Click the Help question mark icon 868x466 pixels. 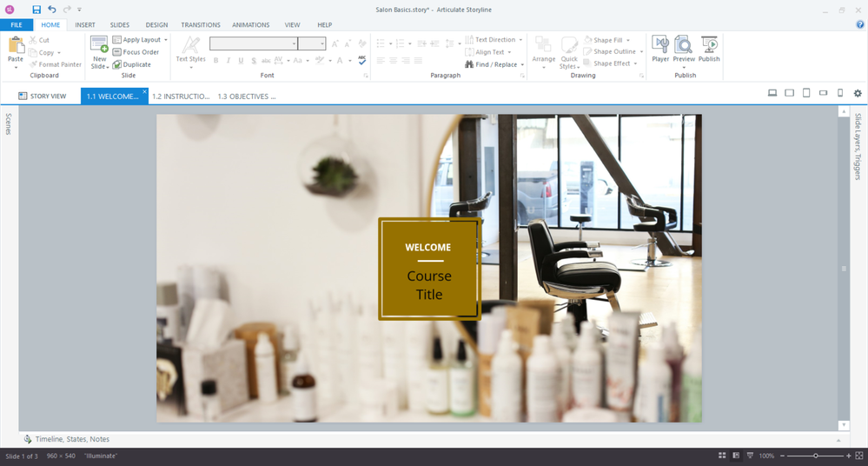coord(860,24)
